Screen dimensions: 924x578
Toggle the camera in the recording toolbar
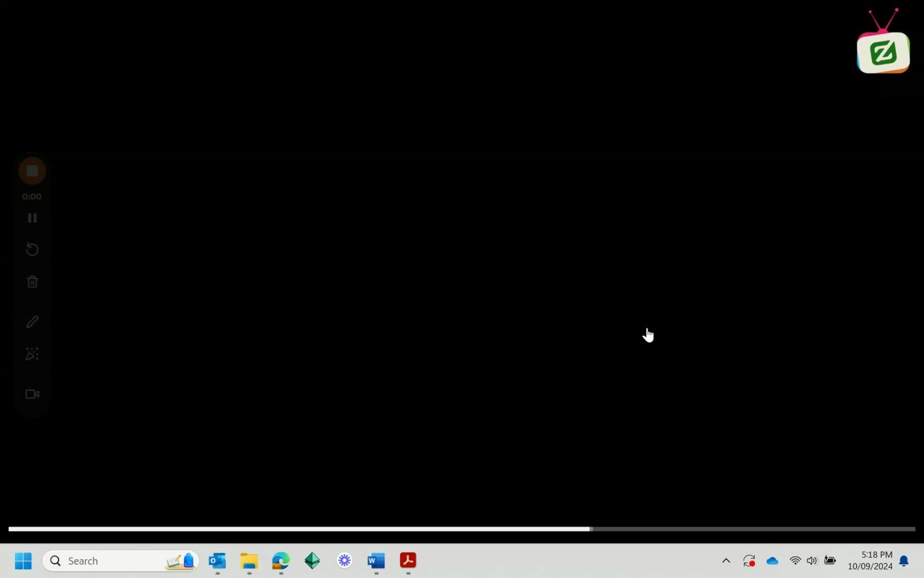click(32, 394)
